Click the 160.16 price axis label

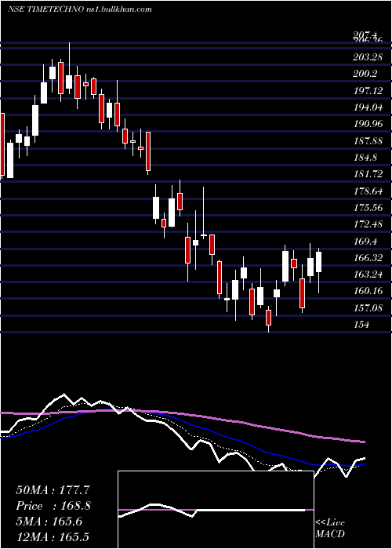(x=368, y=291)
